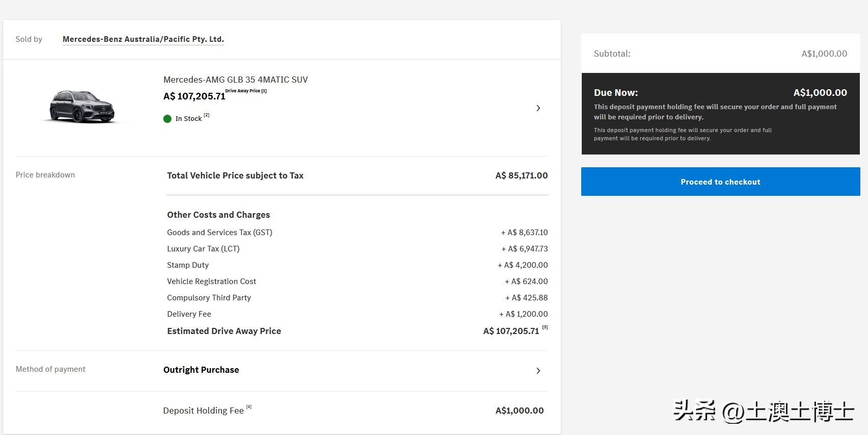Click the In Stock footnote [2] marker
Screen dimensions: 868x435
click(206, 115)
